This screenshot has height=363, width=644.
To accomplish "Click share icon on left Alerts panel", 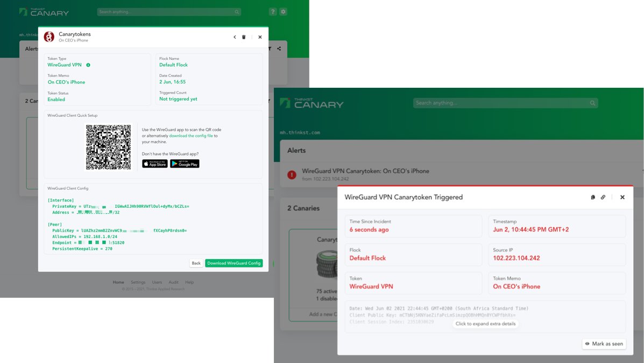I will pyautogui.click(x=279, y=48).
